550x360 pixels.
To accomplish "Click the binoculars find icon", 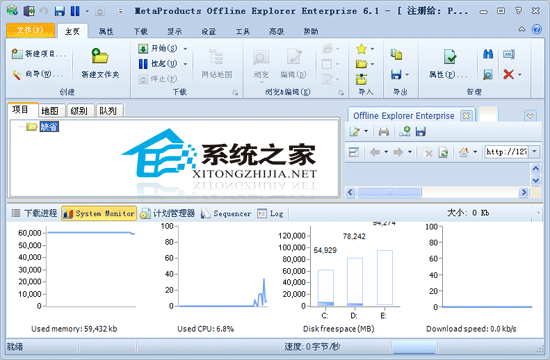I will pyautogui.click(x=488, y=54).
